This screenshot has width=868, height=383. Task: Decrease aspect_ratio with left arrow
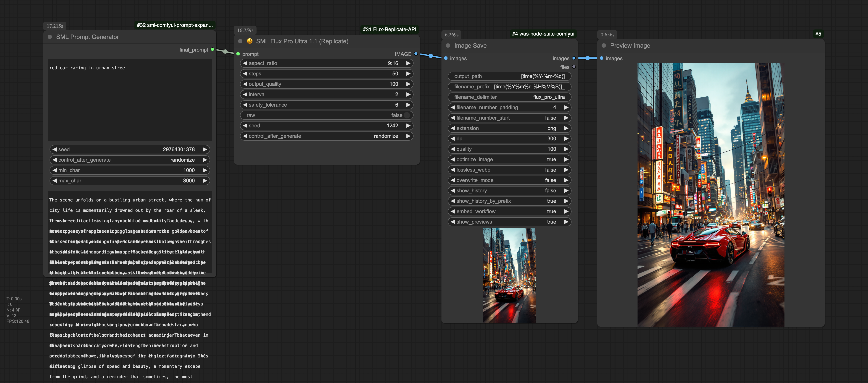tap(245, 63)
